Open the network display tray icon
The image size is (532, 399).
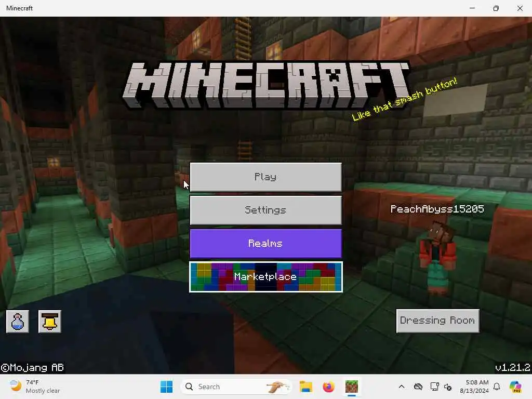point(434,387)
